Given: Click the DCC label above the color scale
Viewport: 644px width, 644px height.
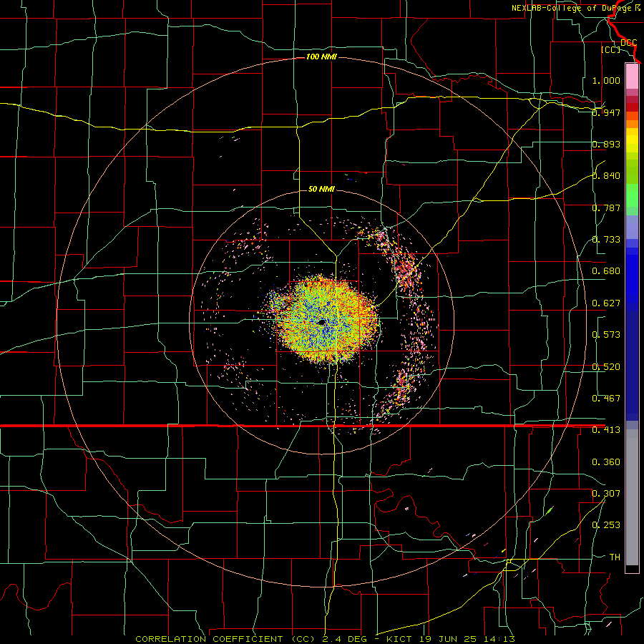Looking at the screenshot, I should 628,43.
